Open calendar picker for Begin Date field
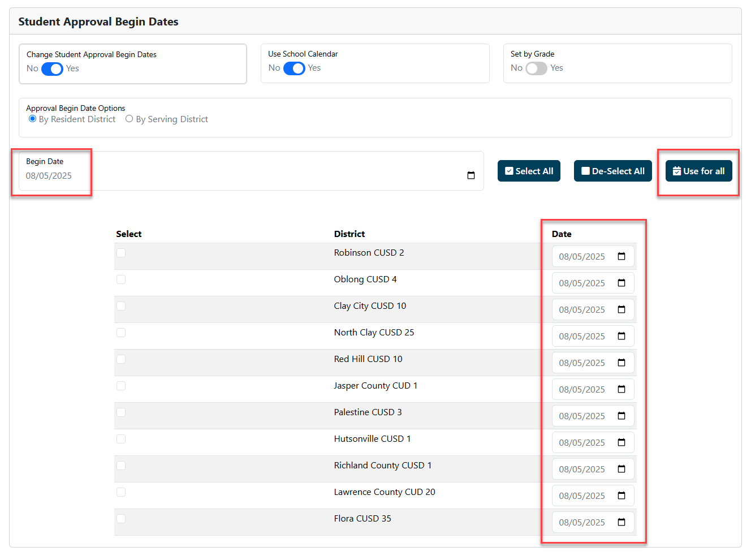The width and height of the screenshot is (751, 560). 471,175
